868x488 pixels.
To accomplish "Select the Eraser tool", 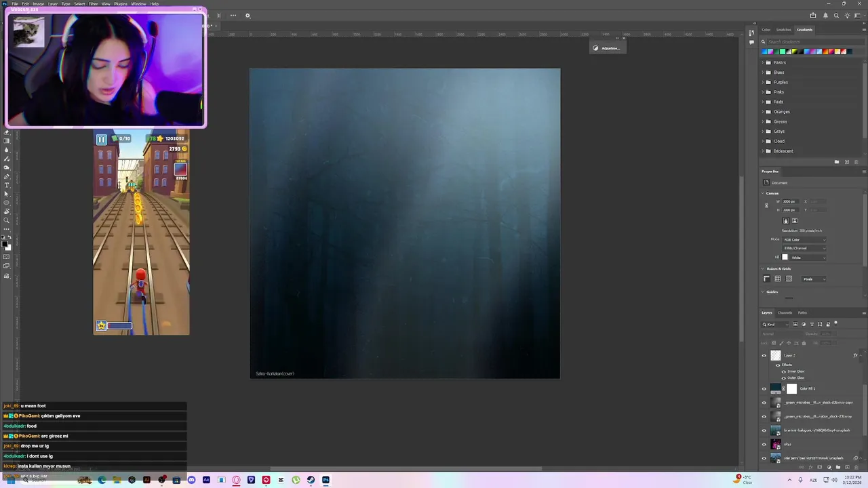I will (6, 132).
